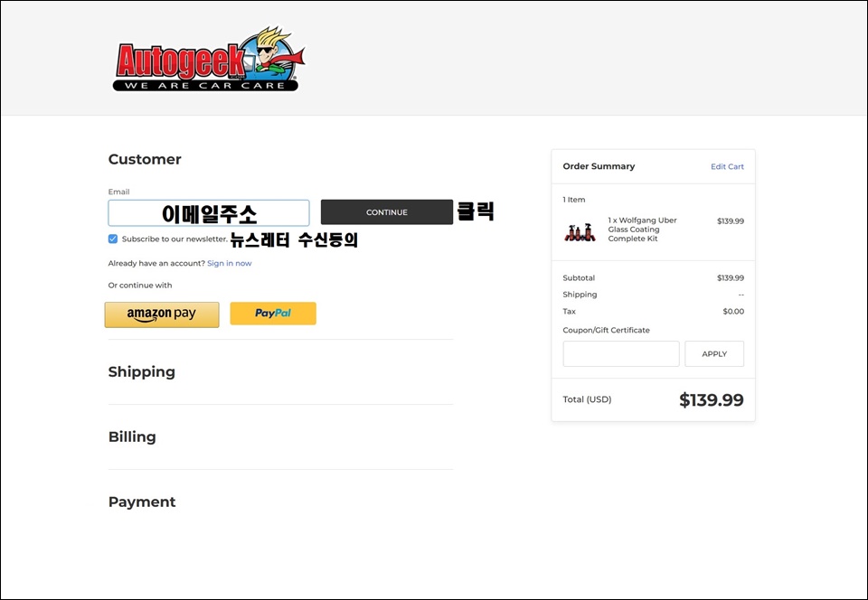Continue with Amazon Pay button
This screenshot has height=600, width=868.
click(x=162, y=314)
